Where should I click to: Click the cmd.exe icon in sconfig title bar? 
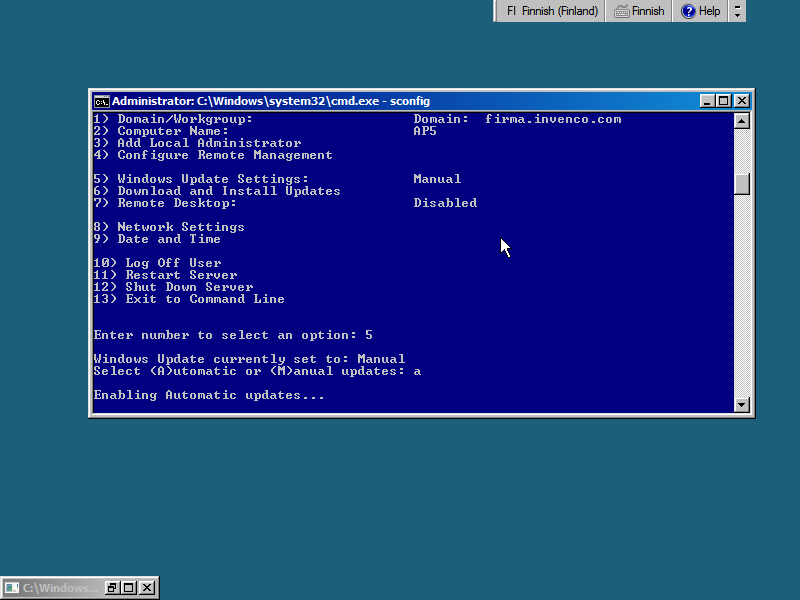pos(101,101)
